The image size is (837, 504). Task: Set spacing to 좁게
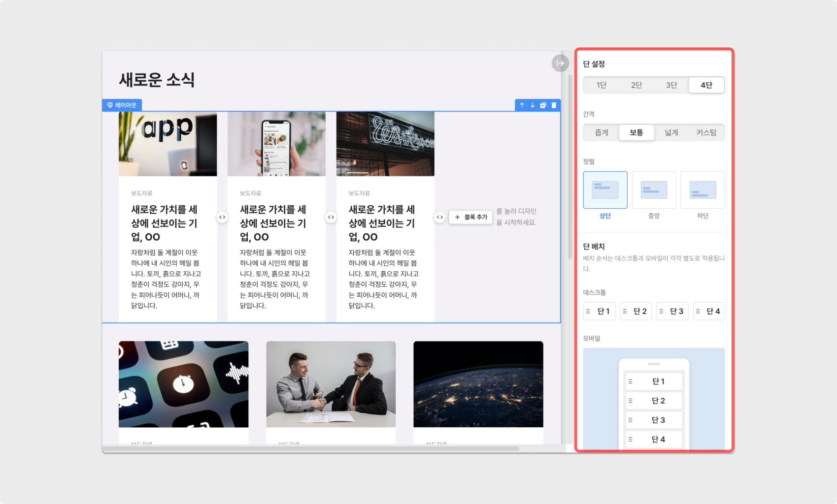click(x=602, y=132)
